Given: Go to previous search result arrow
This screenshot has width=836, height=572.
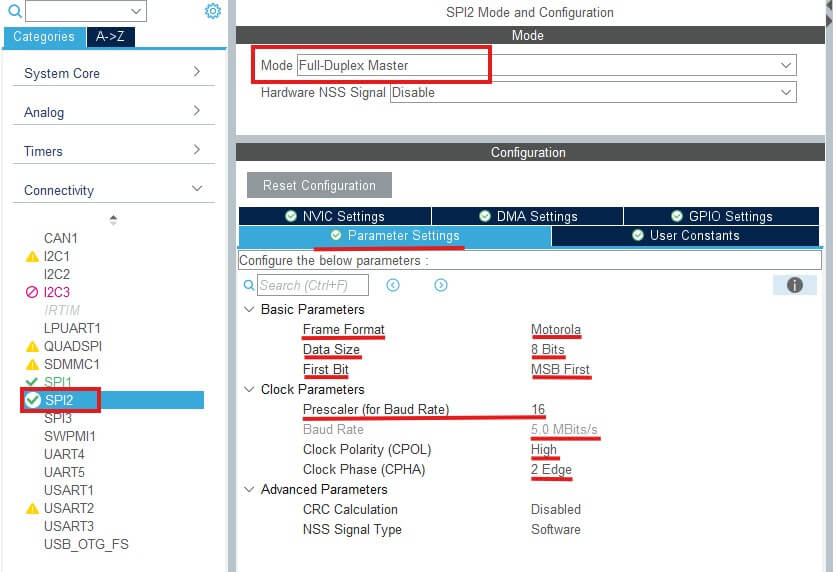Looking at the screenshot, I should (x=393, y=285).
